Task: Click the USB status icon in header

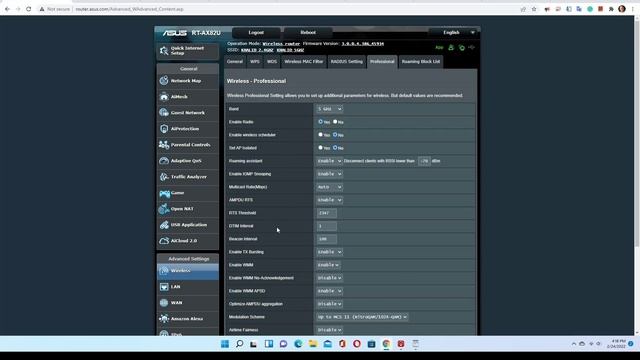Action: [472, 48]
